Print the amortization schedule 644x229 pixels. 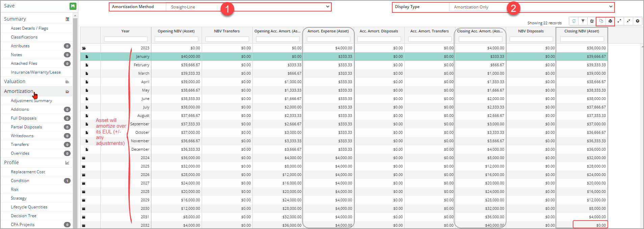coord(610,21)
